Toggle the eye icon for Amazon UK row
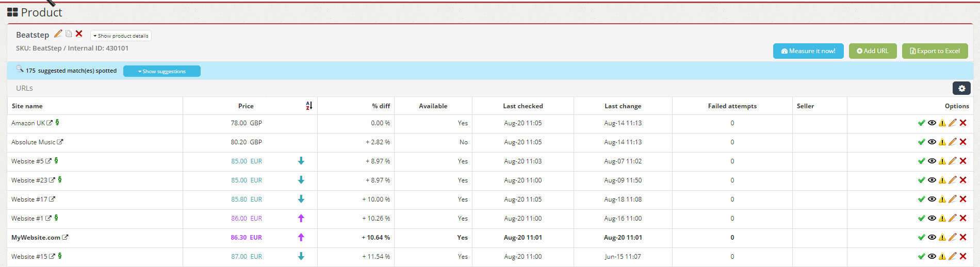Screen dimensions: 980x267 (932, 123)
